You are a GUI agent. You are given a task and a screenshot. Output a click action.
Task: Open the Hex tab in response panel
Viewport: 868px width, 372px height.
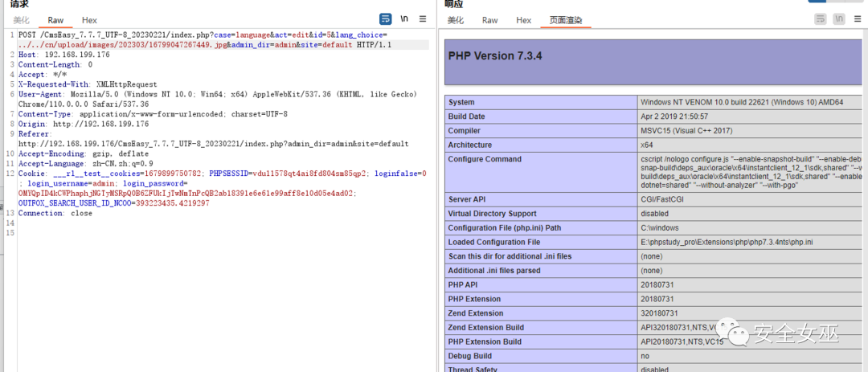524,20
